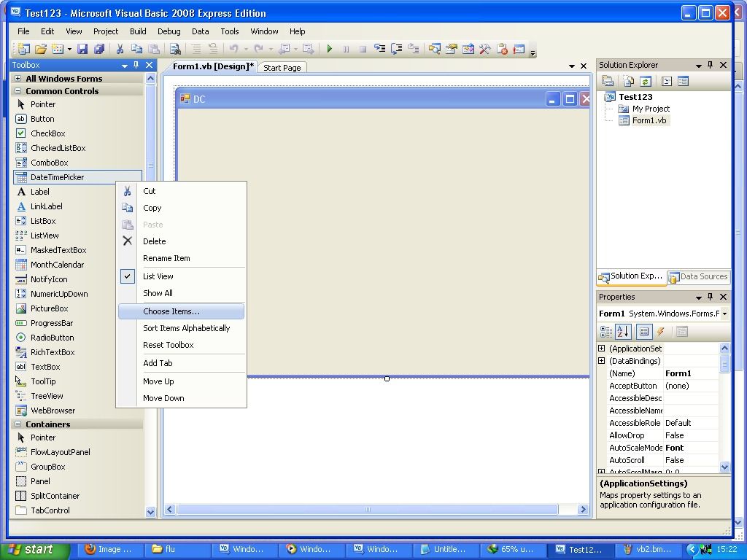
Task: Open the Error List toolbar icon
Action: [x=502, y=49]
